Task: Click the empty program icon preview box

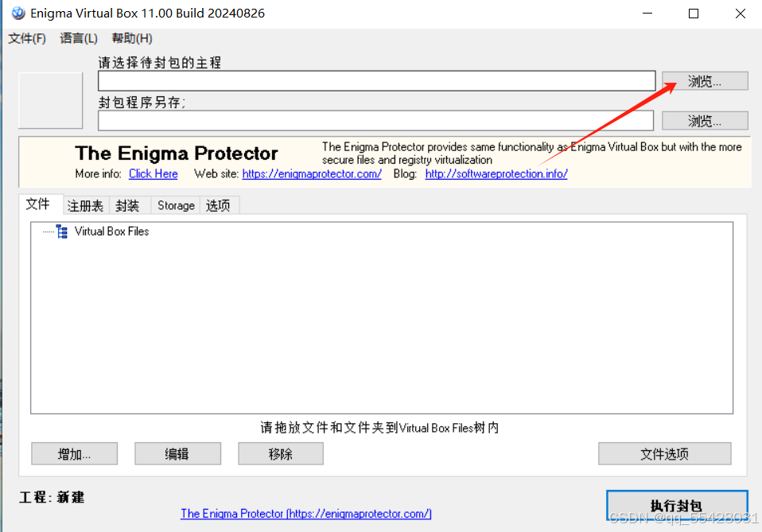Action: [51, 100]
